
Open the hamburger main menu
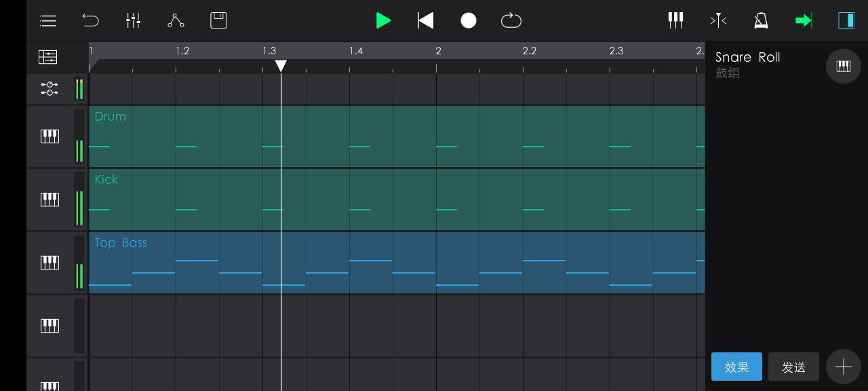pos(48,21)
